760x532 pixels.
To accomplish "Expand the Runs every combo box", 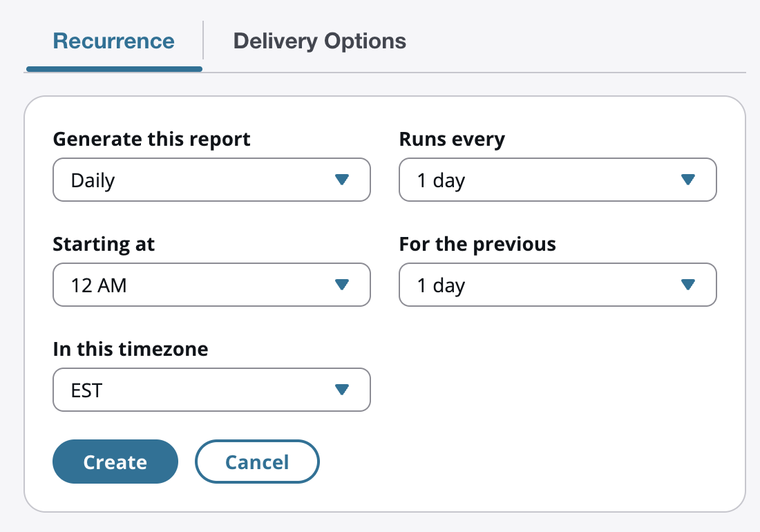I will tap(558, 180).
